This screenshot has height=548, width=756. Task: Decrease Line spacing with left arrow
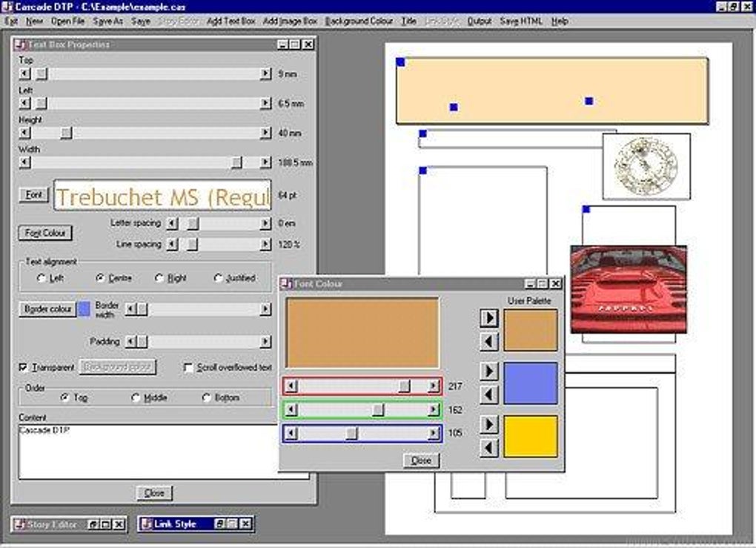click(172, 245)
